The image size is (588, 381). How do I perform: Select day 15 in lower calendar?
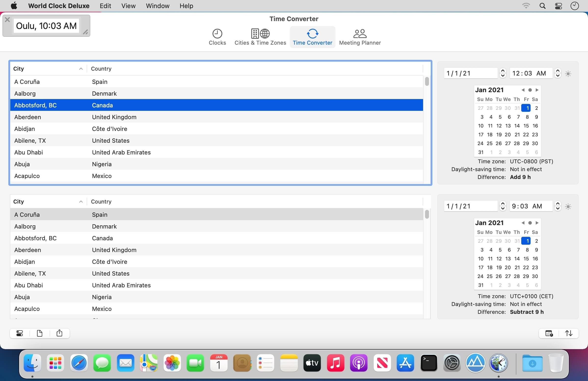coord(526,259)
